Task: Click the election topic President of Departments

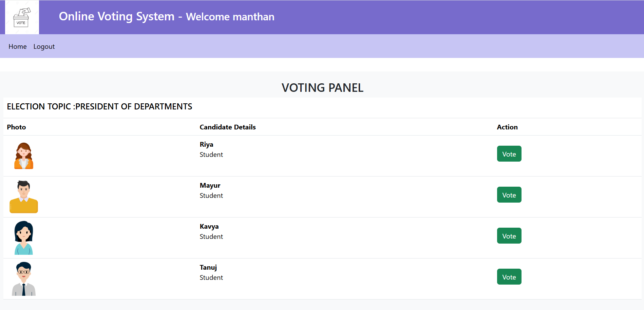Action: pos(99,107)
